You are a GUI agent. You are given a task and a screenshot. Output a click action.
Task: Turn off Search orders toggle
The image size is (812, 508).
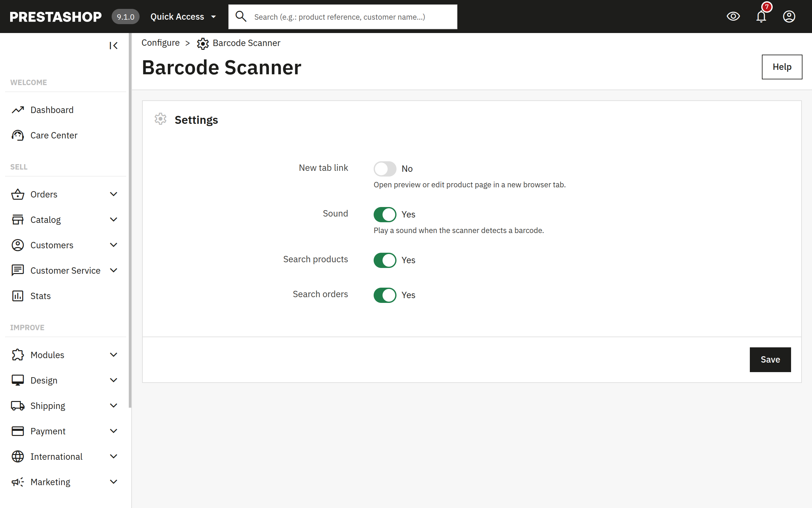pyautogui.click(x=385, y=295)
